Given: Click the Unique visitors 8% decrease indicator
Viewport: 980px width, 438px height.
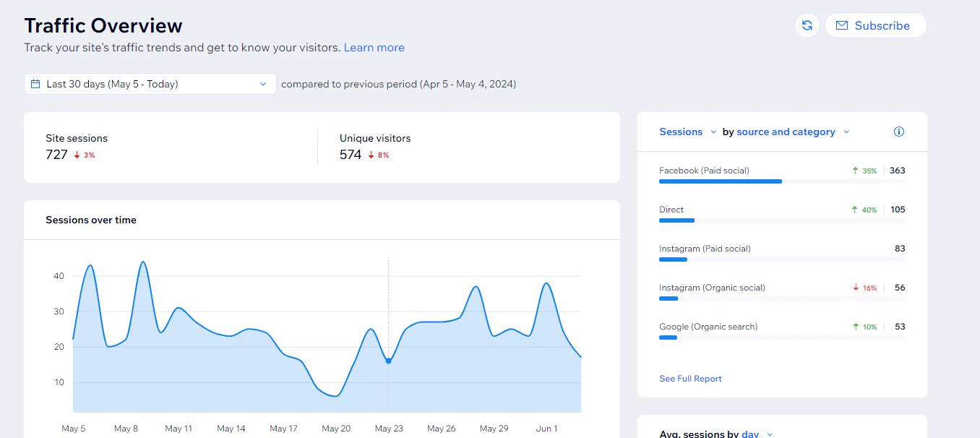Looking at the screenshot, I should point(379,155).
